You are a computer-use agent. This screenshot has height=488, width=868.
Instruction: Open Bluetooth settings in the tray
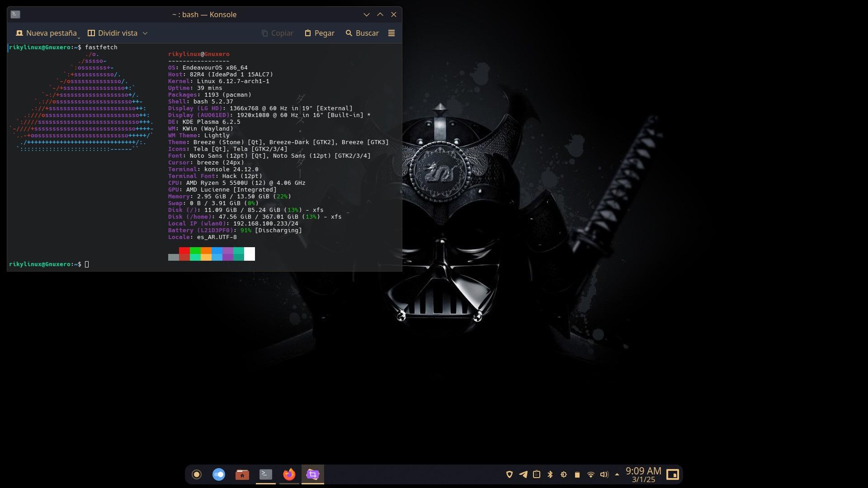click(550, 474)
